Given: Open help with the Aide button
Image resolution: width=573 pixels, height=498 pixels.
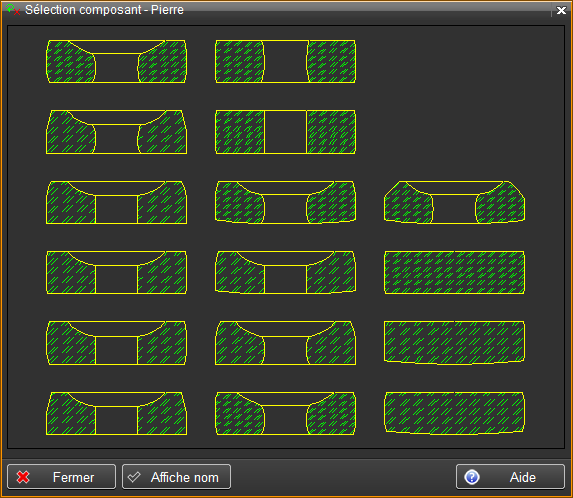Looking at the screenshot, I should tap(510, 476).
